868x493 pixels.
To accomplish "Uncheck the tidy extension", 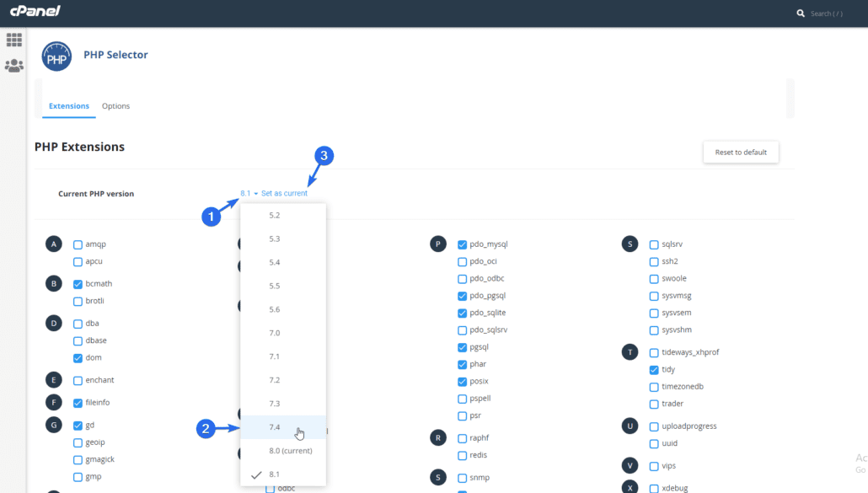I will tap(654, 370).
